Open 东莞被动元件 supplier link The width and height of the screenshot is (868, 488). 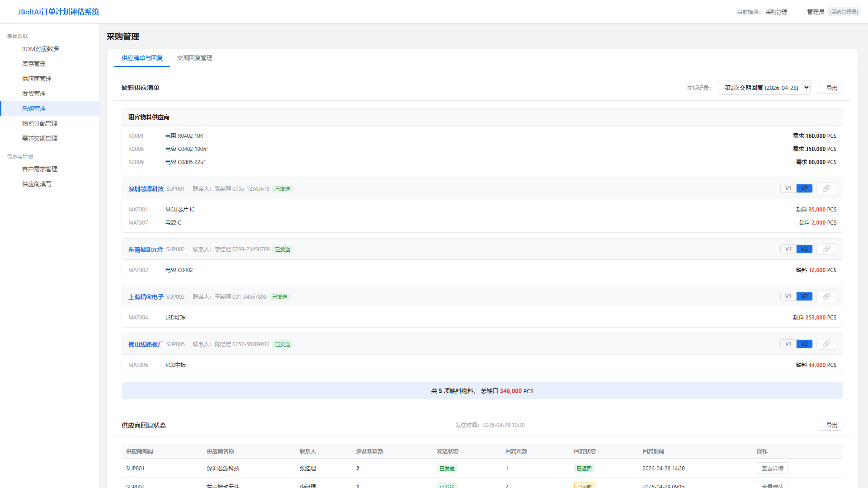(x=146, y=249)
